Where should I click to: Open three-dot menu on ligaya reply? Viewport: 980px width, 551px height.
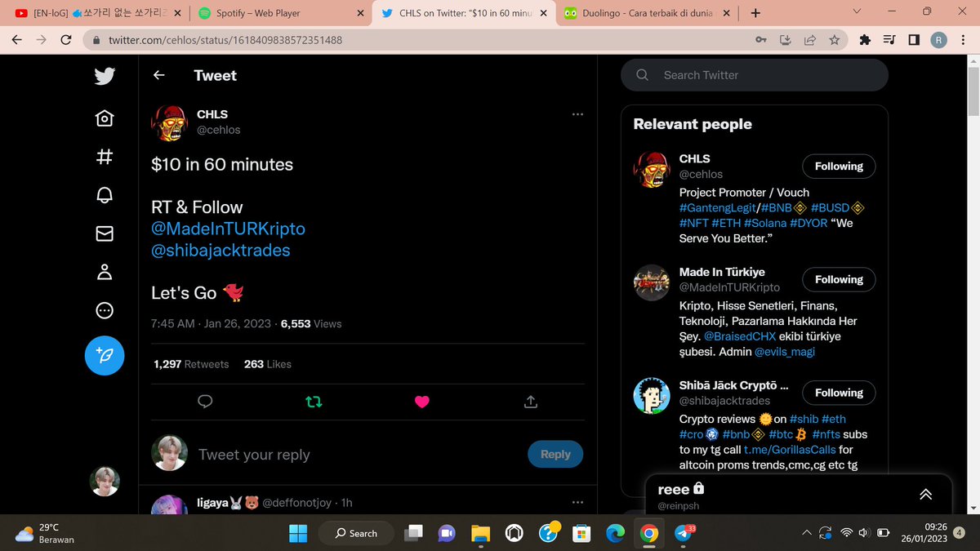tap(577, 502)
